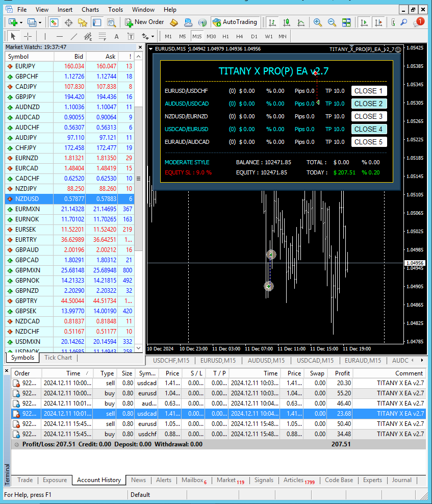Click the New Order toolbar button
The width and height of the screenshot is (432, 504).
tap(144, 22)
